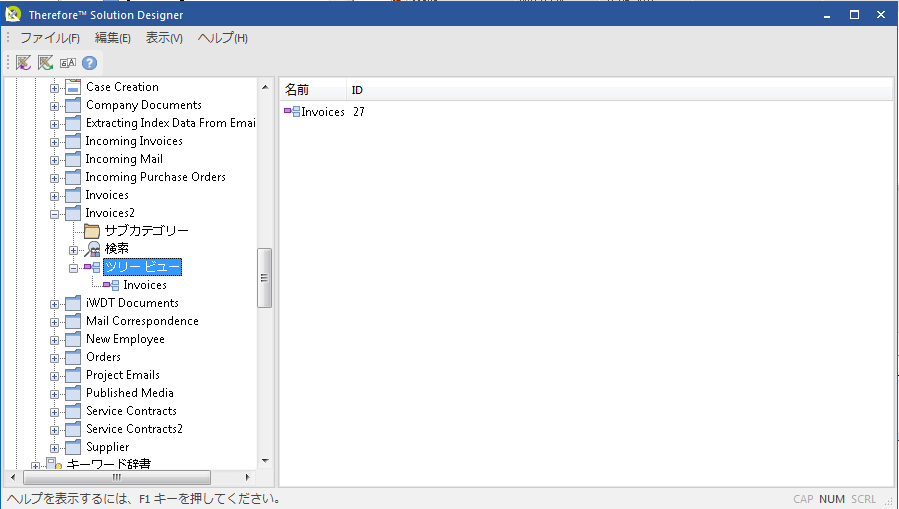Click the tree scroll left arrow

(x=13, y=477)
